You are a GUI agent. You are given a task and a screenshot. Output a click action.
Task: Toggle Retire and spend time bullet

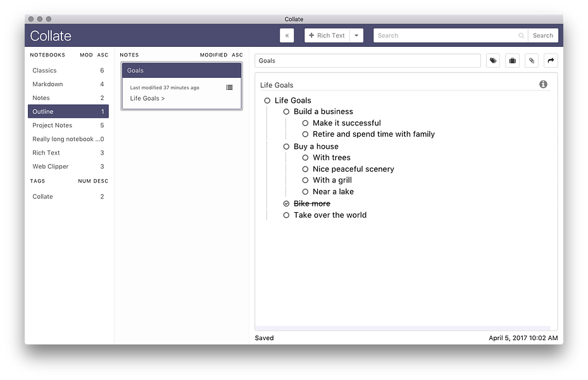[x=305, y=134]
